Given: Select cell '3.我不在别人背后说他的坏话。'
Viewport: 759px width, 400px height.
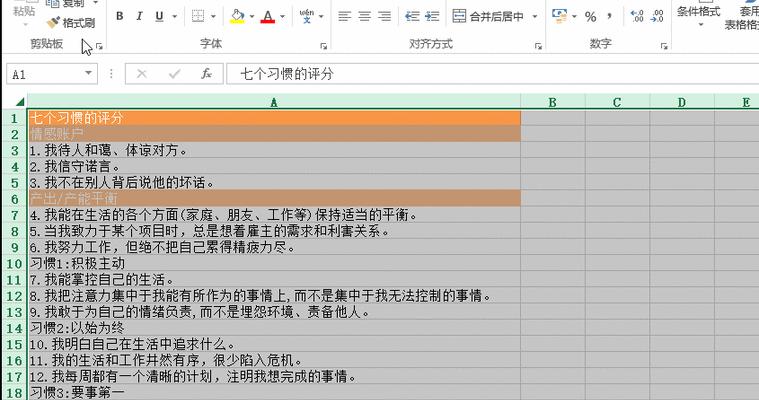Looking at the screenshot, I should pyautogui.click(x=274, y=182).
